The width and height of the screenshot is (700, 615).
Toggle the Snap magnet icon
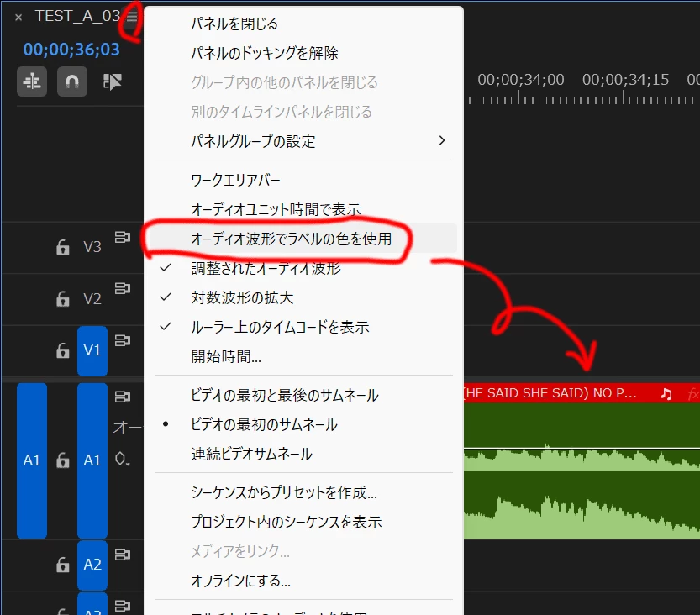tap(72, 81)
